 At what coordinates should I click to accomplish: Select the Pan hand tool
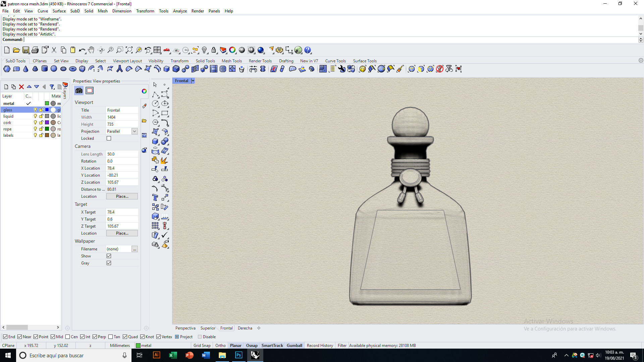click(x=91, y=50)
